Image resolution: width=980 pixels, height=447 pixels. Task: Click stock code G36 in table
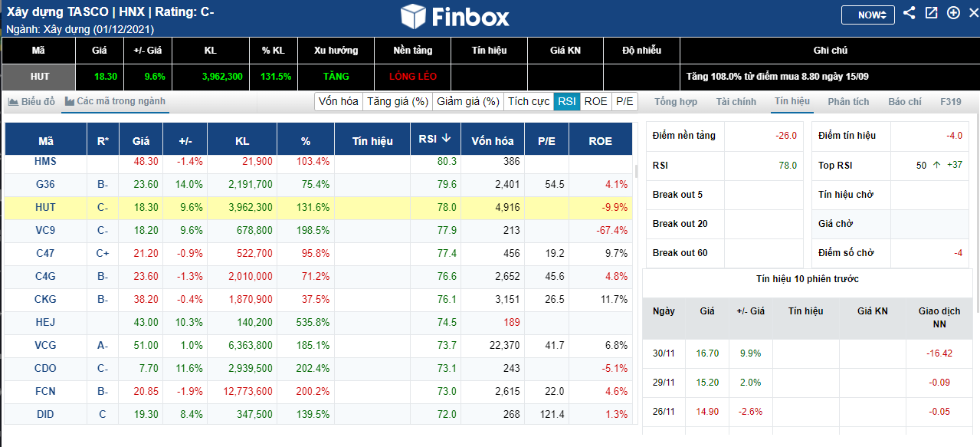click(x=45, y=184)
